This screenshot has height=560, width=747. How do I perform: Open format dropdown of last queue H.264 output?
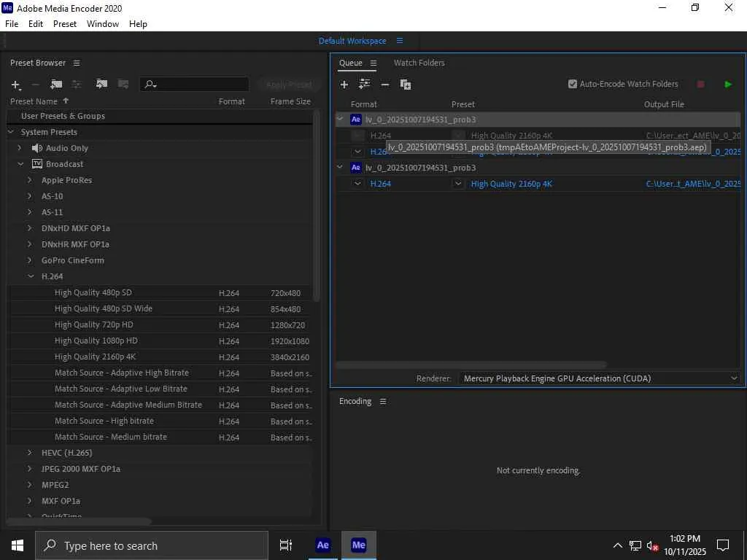click(357, 184)
